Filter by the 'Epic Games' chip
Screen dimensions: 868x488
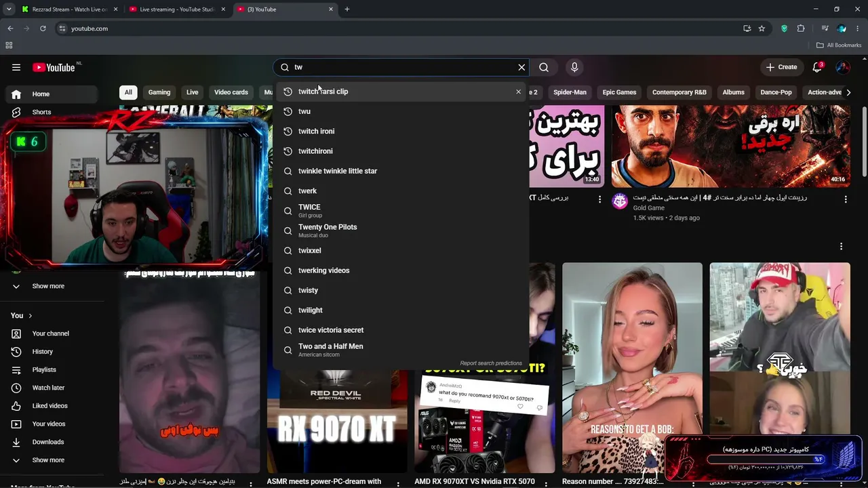tap(619, 92)
